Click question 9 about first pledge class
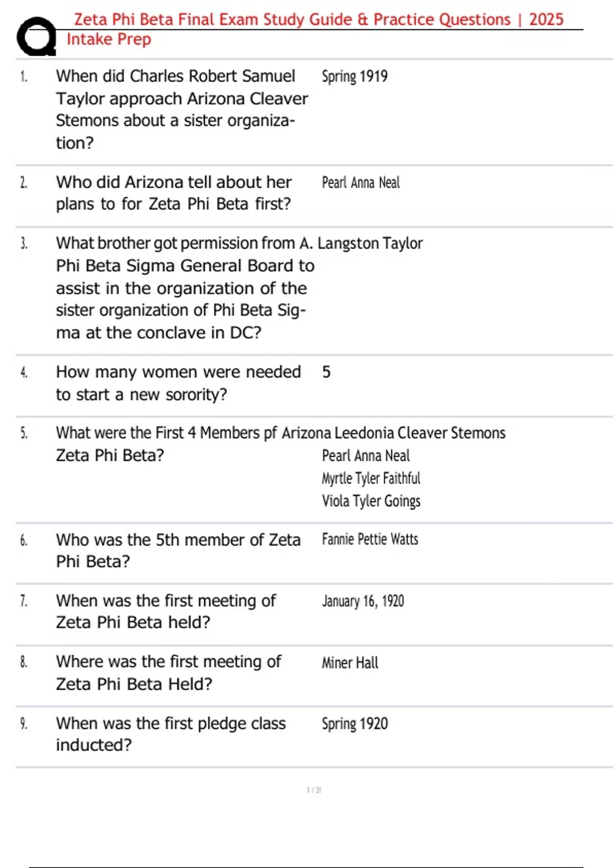 pos(170,734)
